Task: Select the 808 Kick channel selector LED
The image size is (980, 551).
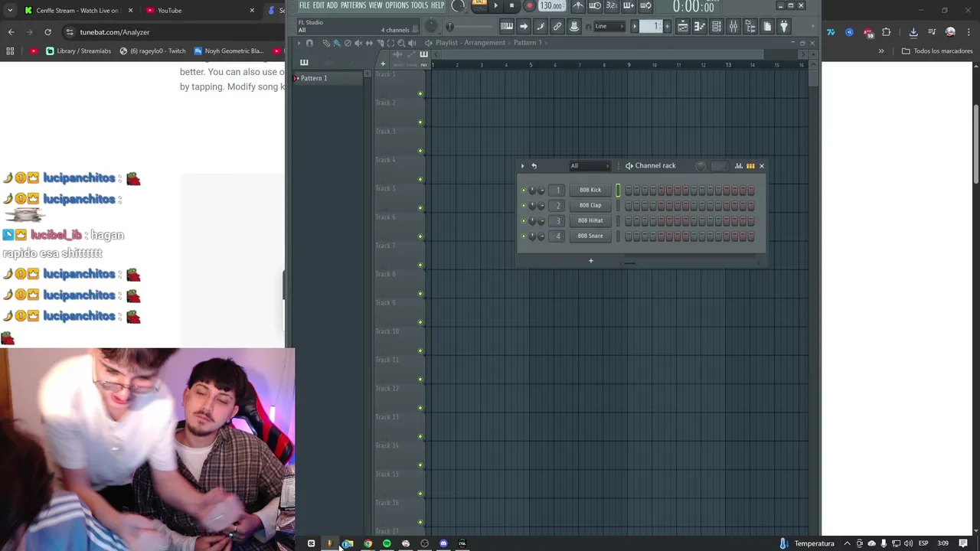Action: pyautogui.click(x=618, y=190)
